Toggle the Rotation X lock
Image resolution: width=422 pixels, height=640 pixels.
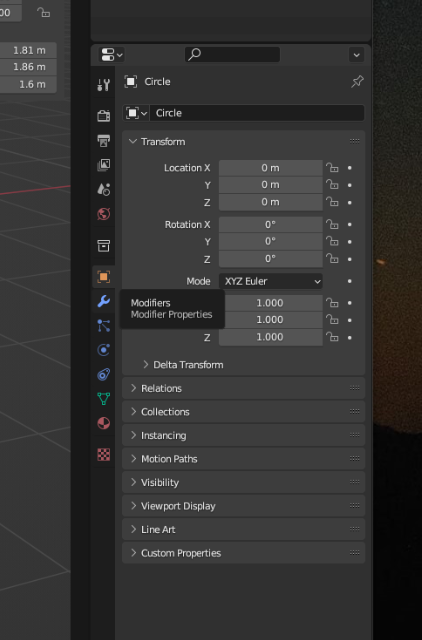332,224
